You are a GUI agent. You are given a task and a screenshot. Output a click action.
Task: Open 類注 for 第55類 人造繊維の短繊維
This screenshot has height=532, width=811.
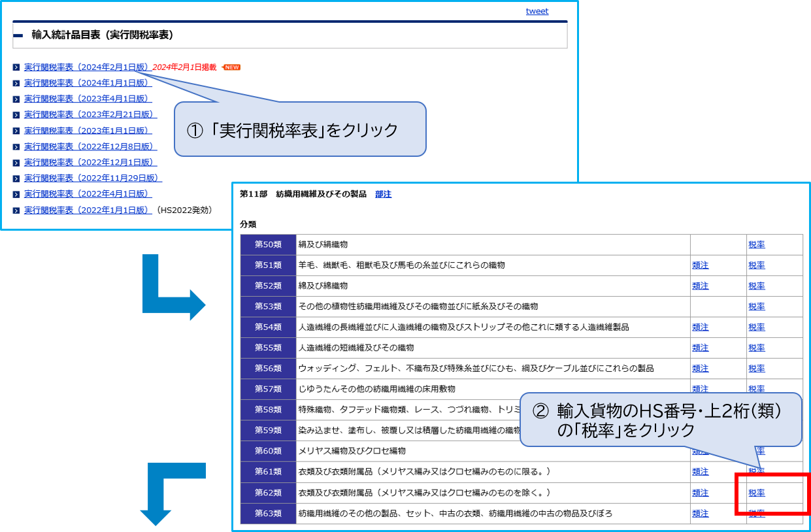point(700,348)
